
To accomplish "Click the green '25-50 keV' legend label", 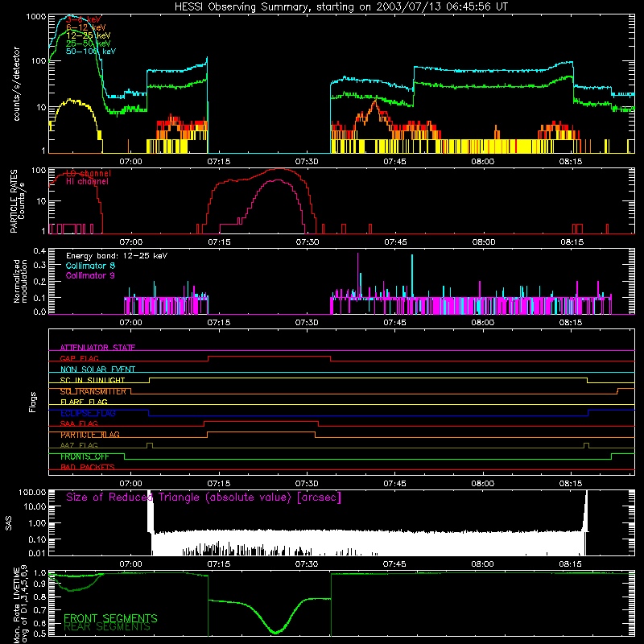I will 89,43.
